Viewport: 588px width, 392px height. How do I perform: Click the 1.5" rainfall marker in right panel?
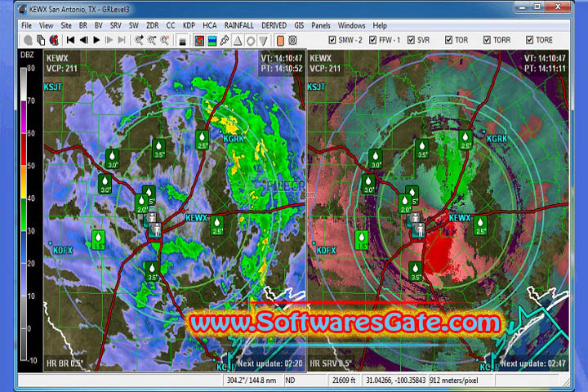[362, 240]
